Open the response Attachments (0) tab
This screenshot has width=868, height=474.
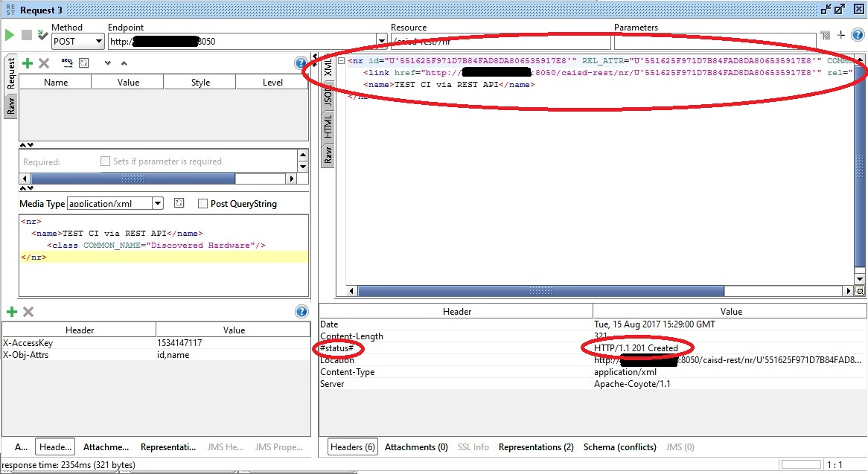coord(416,447)
